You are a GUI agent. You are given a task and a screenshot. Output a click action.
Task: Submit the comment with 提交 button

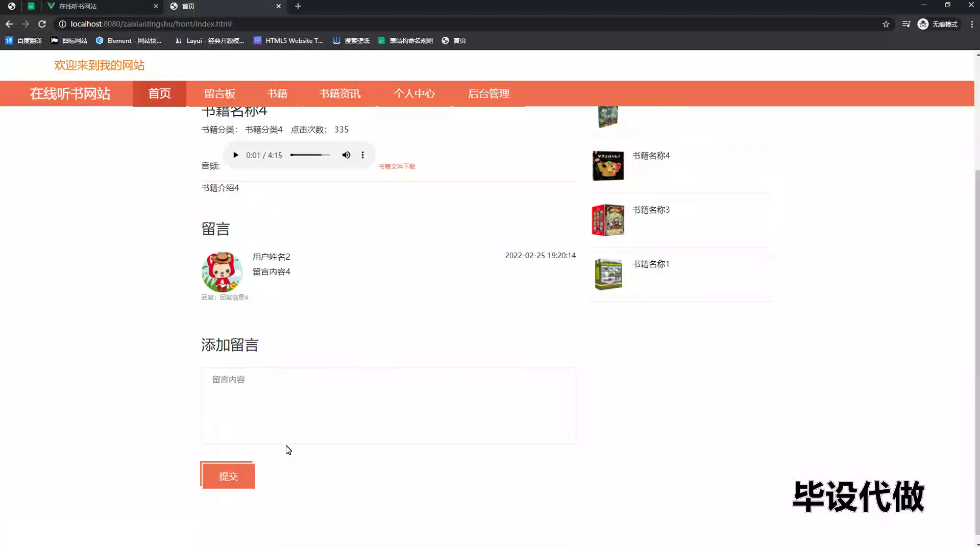point(228,476)
